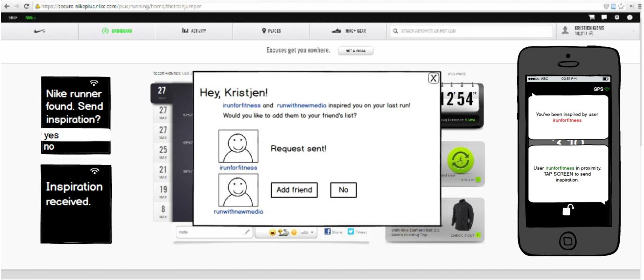
Task: Click the browser reload icon
Action: coord(27,6)
